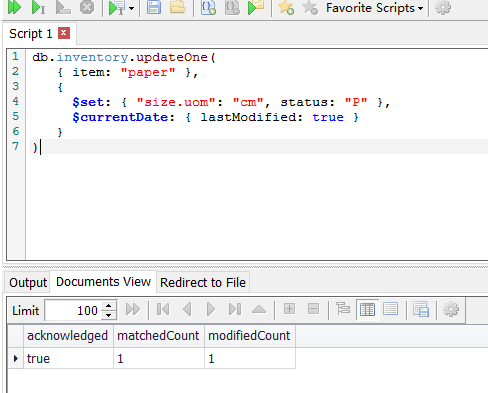Add to favorites with the star-plus icon
The width and height of the screenshot is (488, 393).
[286, 7]
